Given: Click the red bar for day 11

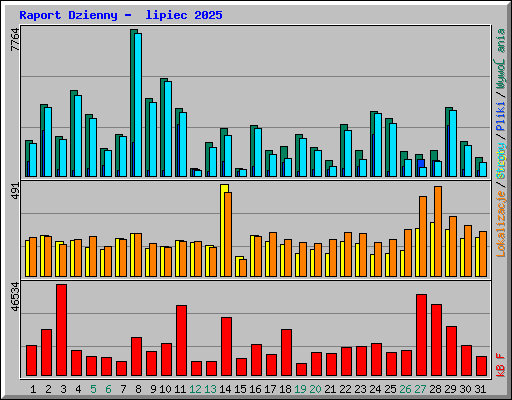Looking at the screenshot, I should point(181,341).
